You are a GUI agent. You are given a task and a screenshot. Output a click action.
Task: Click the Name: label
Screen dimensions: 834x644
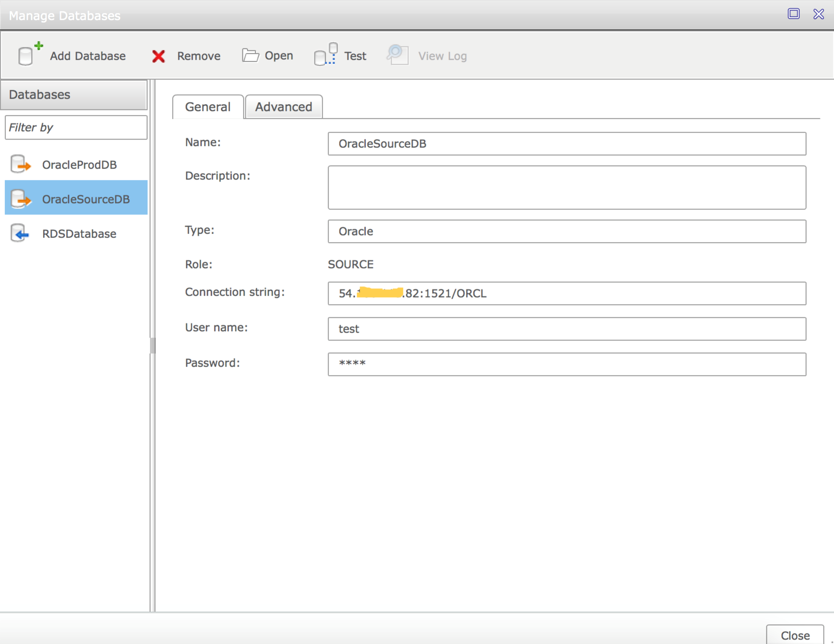click(x=203, y=143)
